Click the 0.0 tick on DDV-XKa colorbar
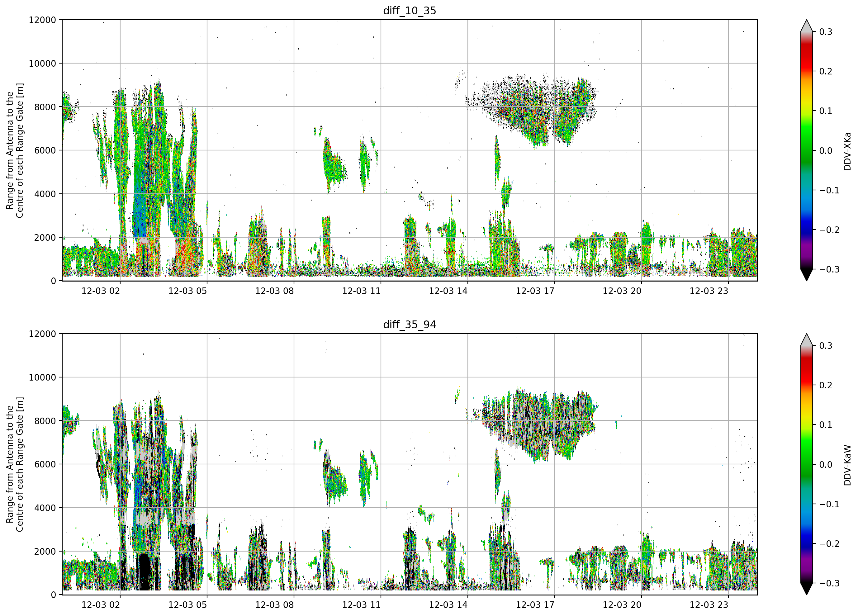 826,151
